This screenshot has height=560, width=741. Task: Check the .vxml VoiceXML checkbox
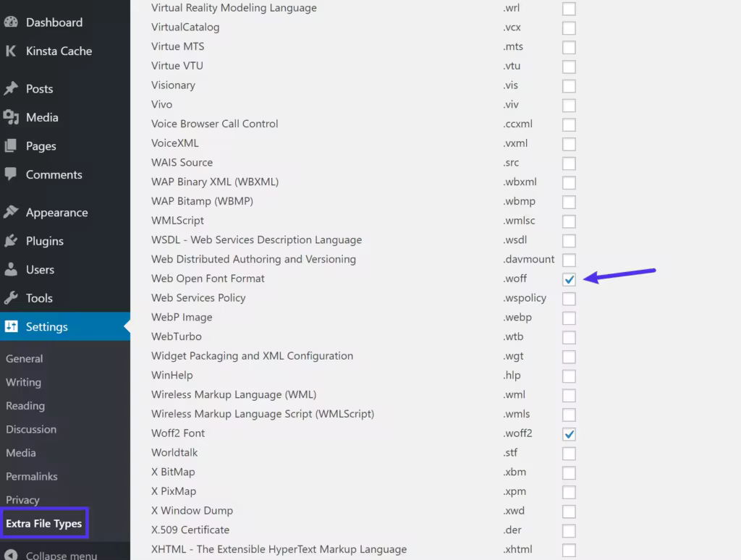pos(569,144)
